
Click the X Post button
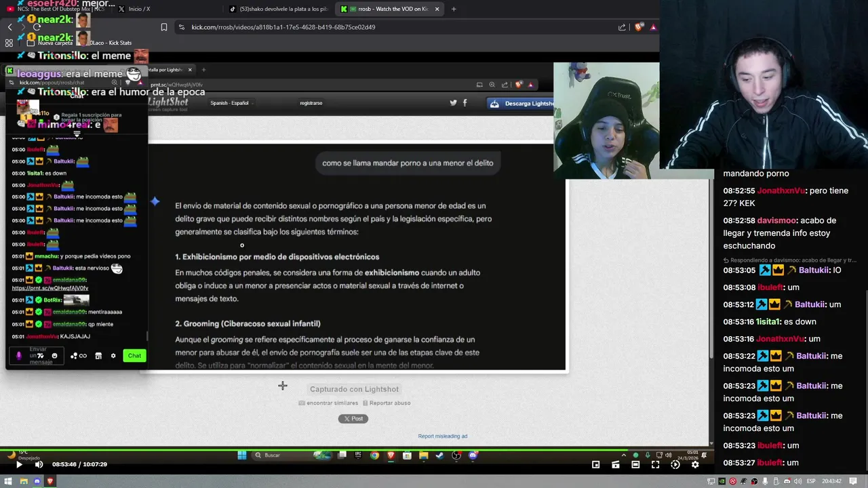353,419
